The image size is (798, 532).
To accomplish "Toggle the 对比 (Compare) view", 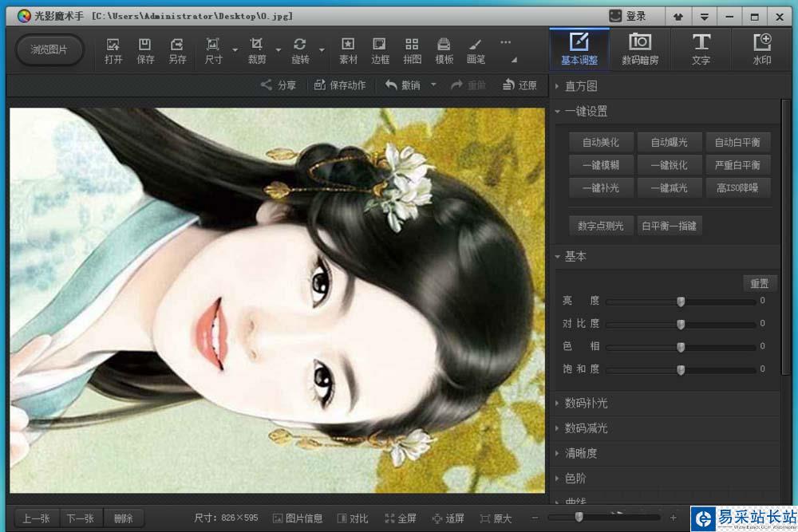I will [353, 518].
